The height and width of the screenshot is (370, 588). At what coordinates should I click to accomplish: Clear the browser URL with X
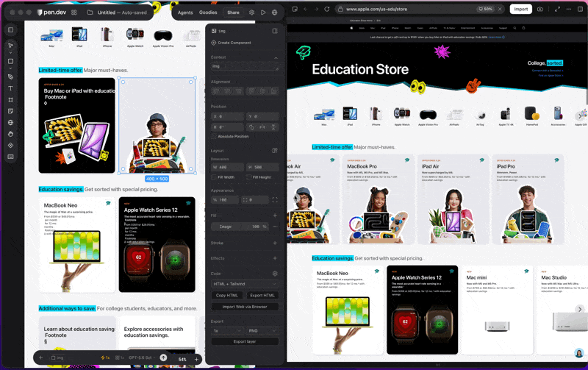pos(500,9)
